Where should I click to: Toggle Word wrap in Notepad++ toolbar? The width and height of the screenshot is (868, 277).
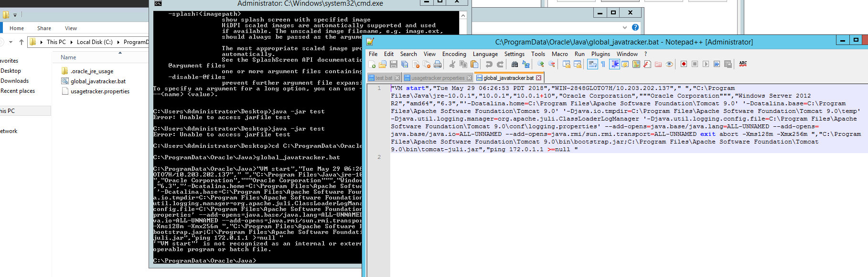(x=592, y=64)
